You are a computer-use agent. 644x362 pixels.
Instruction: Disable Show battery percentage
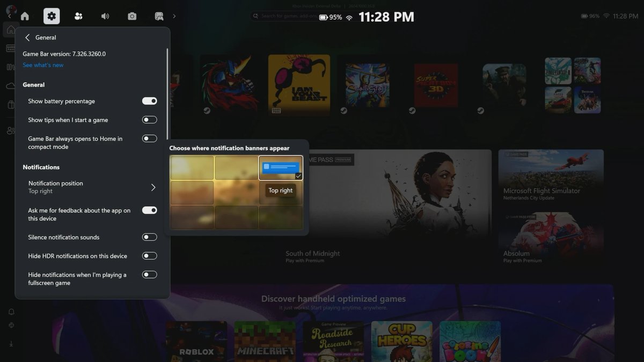point(149,100)
